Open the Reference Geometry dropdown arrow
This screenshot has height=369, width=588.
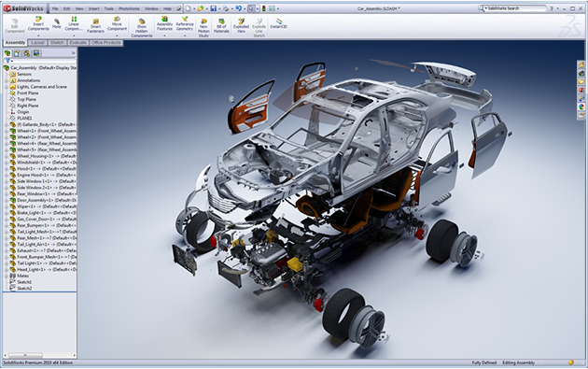(185, 35)
